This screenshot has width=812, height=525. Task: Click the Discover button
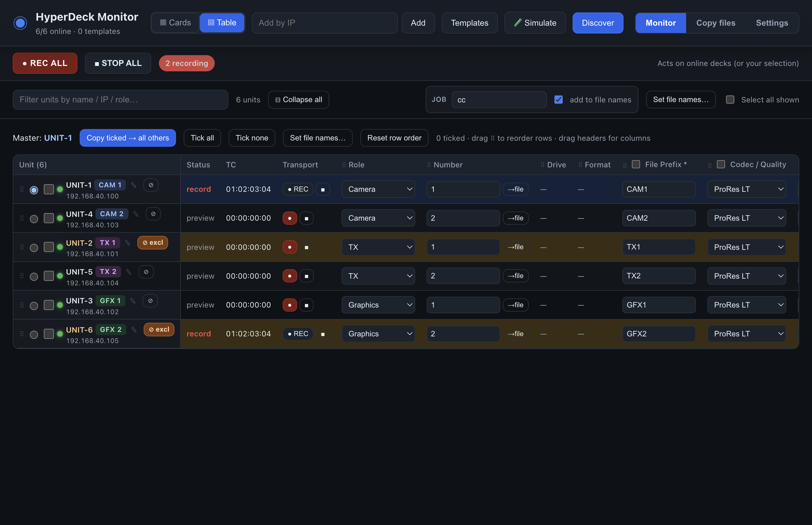point(598,23)
